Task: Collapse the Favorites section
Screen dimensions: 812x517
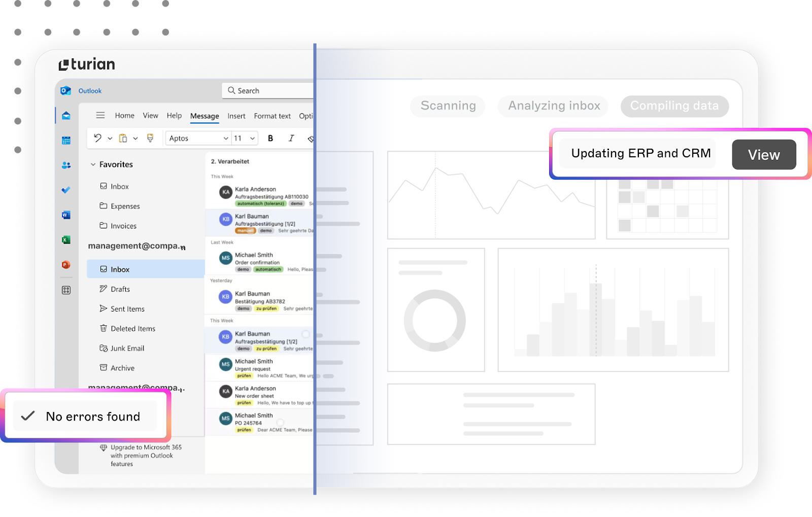Action: (93, 164)
